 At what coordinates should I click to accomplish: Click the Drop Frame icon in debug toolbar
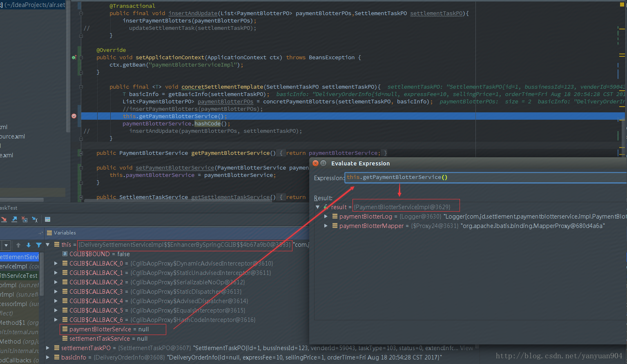pos(25,219)
